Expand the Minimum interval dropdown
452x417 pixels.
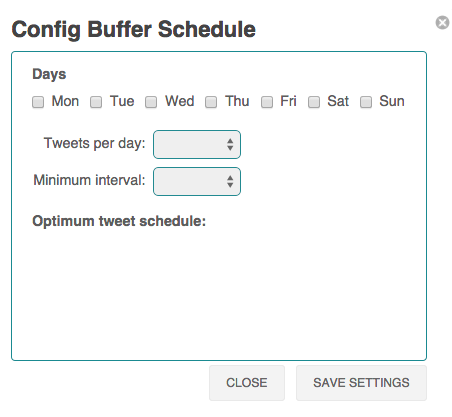pyautogui.click(x=197, y=181)
